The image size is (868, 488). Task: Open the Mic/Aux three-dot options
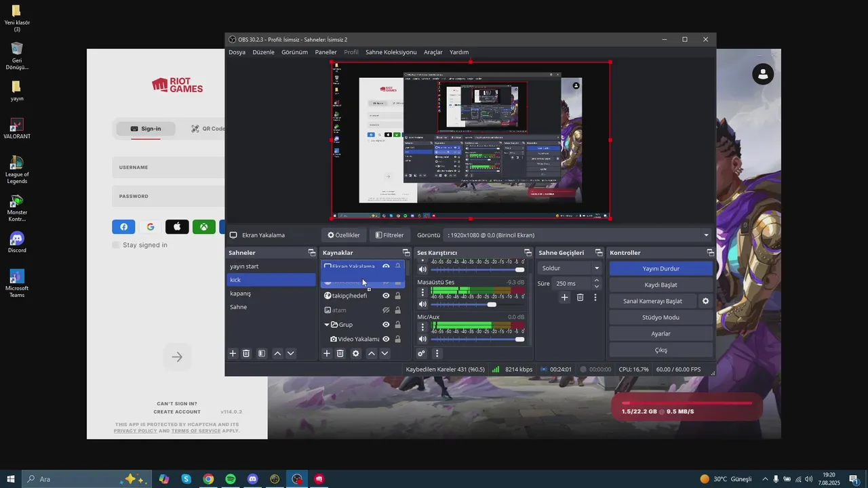pos(422,327)
